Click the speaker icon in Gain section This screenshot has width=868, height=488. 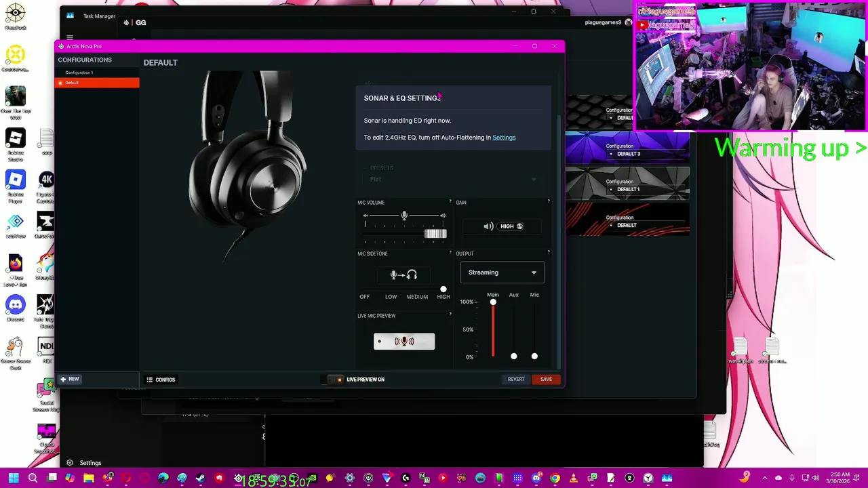coord(488,226)
